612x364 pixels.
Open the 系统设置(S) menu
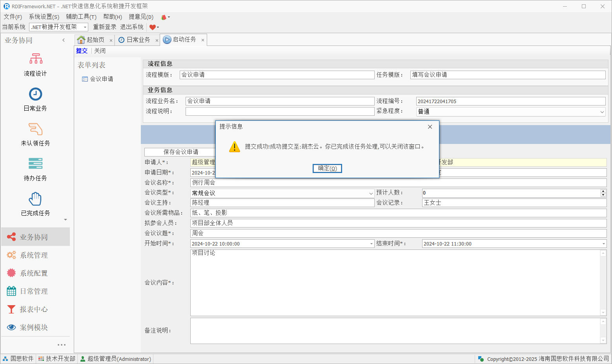44,17
